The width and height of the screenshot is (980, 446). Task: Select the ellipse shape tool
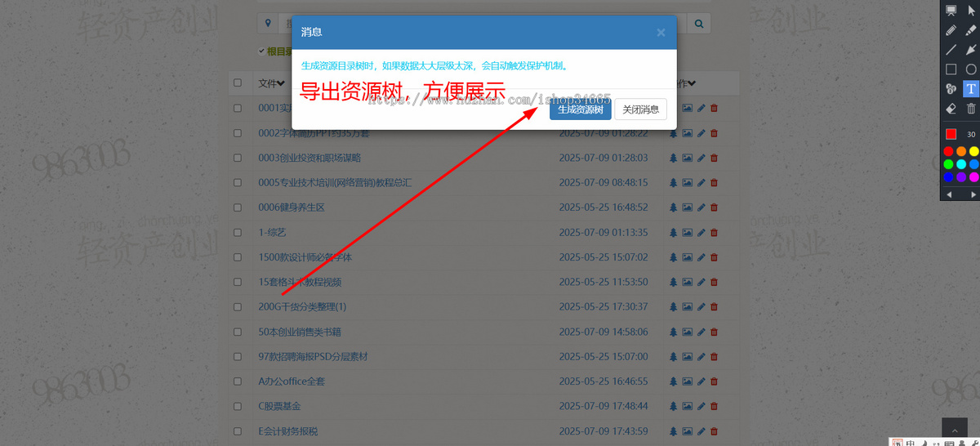[x=971, y=69]
